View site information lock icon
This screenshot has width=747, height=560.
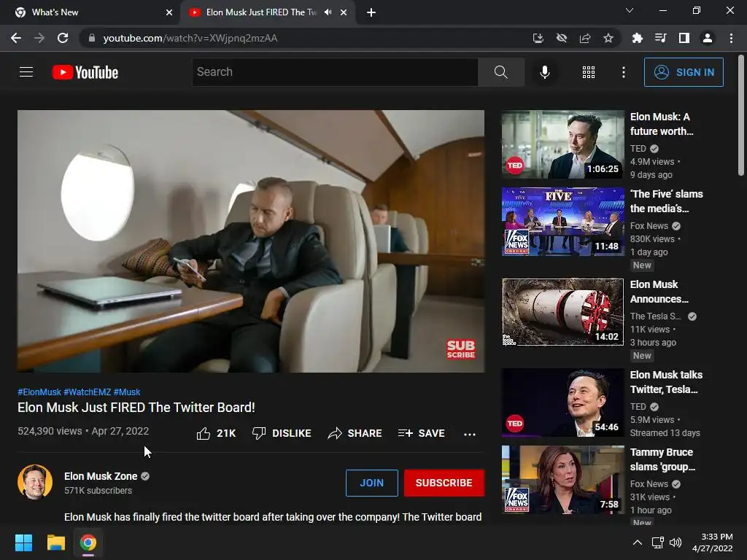pyautogui.click(x=92, y=38)
